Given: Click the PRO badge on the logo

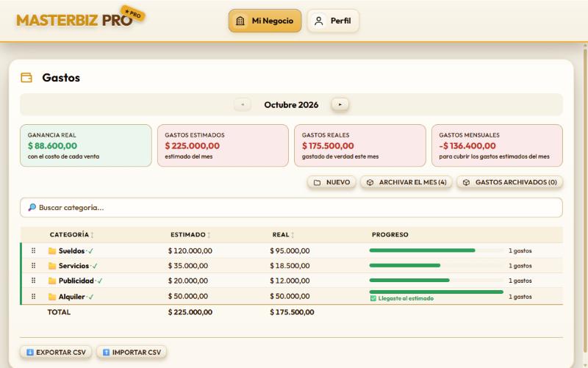Looking at the screenshot, I should (133, 14).
